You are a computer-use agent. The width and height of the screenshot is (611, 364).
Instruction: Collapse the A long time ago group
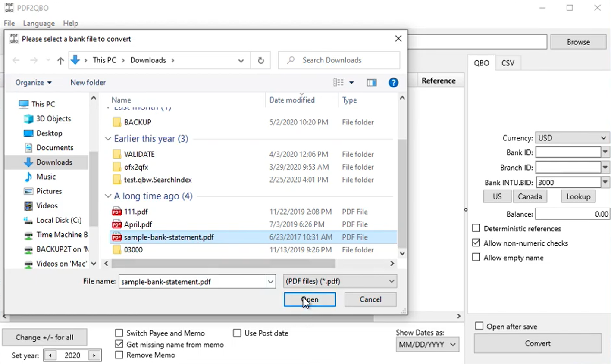tap(108, 196)
